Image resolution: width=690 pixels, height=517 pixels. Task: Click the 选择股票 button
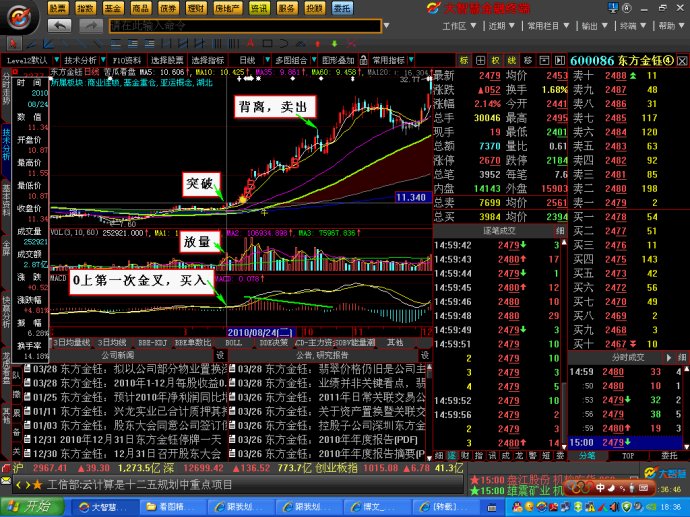click(x=167, y=60)
